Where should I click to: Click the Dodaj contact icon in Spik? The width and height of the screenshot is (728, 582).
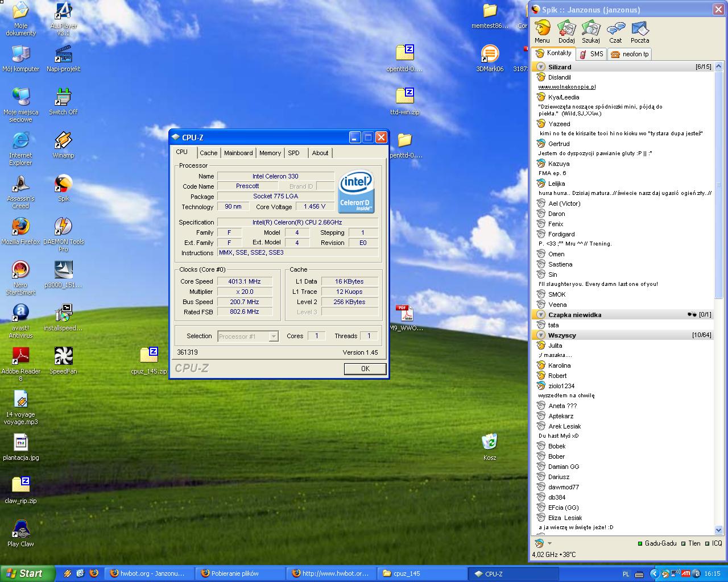(566, 32)
